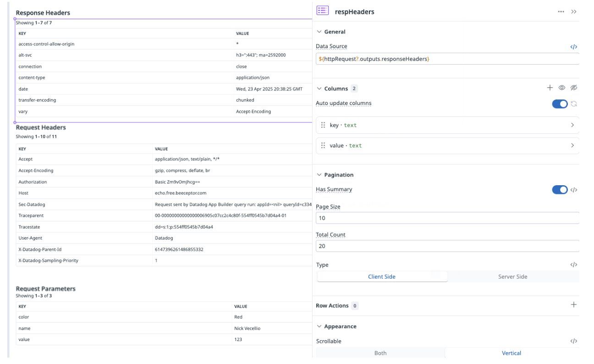This screenshot has width=594, height=364.
Task: Click the code icon next to Scrollable
Action: click(x=573, y=341)
